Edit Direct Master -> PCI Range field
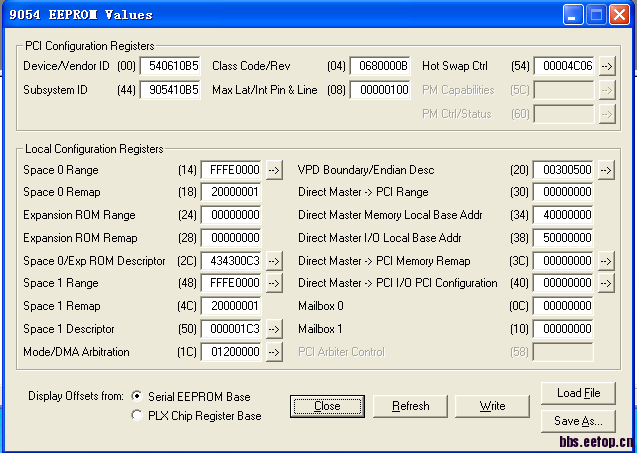 tap(563, 192)
